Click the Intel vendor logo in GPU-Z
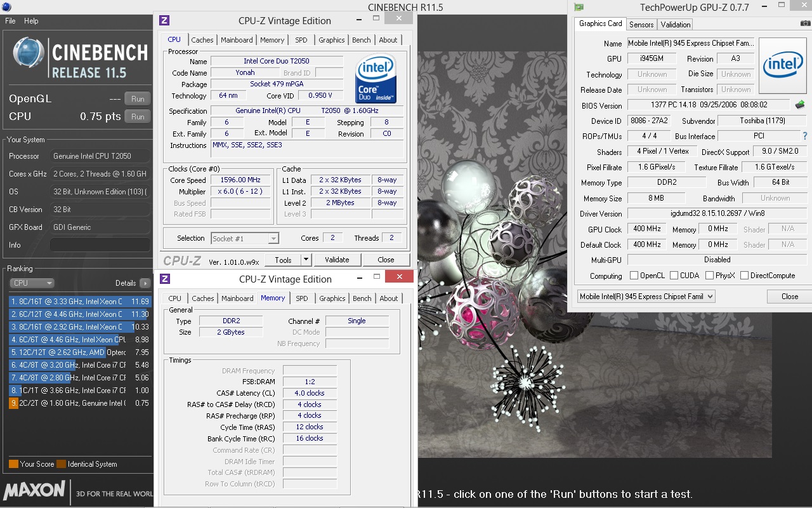812x508 pixels. click(782, 64)
